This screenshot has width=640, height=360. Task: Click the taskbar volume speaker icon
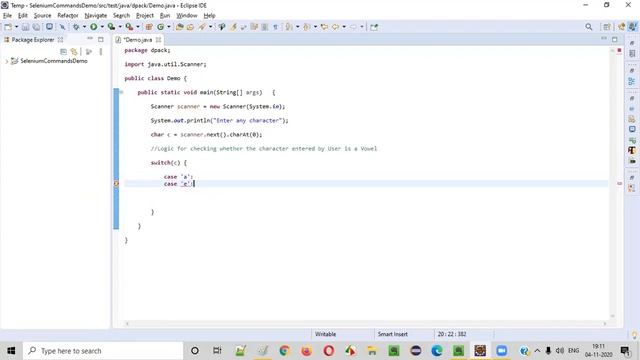(x=560, y=351)
